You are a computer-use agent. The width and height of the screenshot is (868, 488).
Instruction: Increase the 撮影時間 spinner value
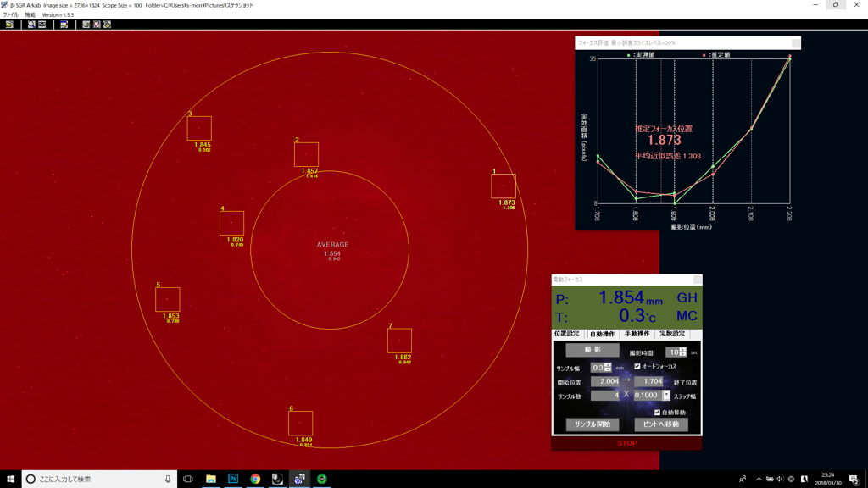tap(683, 350)
